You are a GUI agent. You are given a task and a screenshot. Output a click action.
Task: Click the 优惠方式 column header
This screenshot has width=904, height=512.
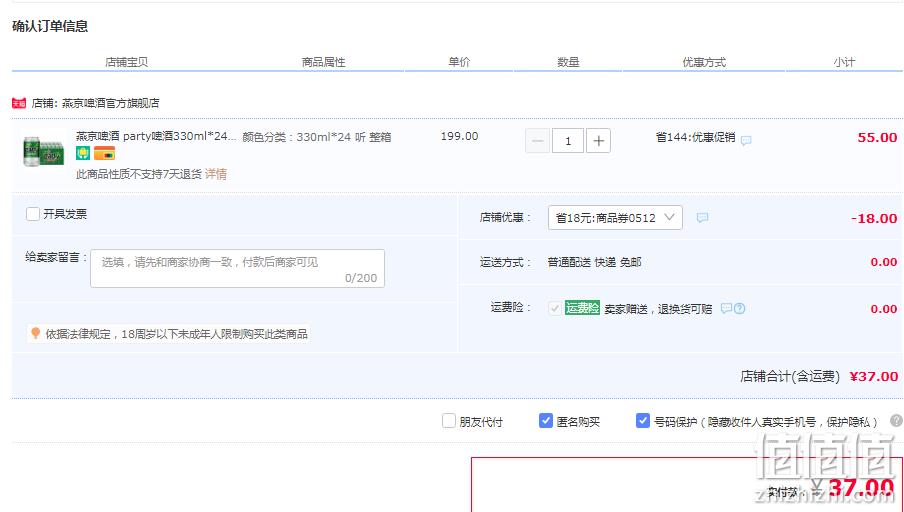pyautogui.click(x=704, y=62)
